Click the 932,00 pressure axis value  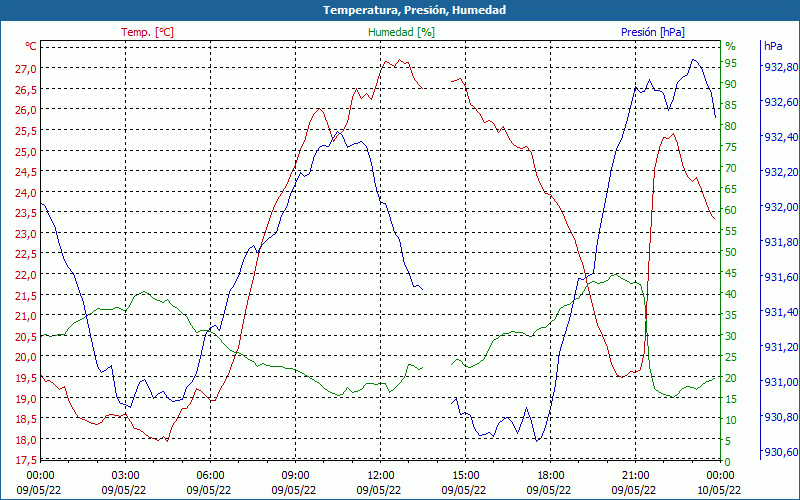(780, 207)
